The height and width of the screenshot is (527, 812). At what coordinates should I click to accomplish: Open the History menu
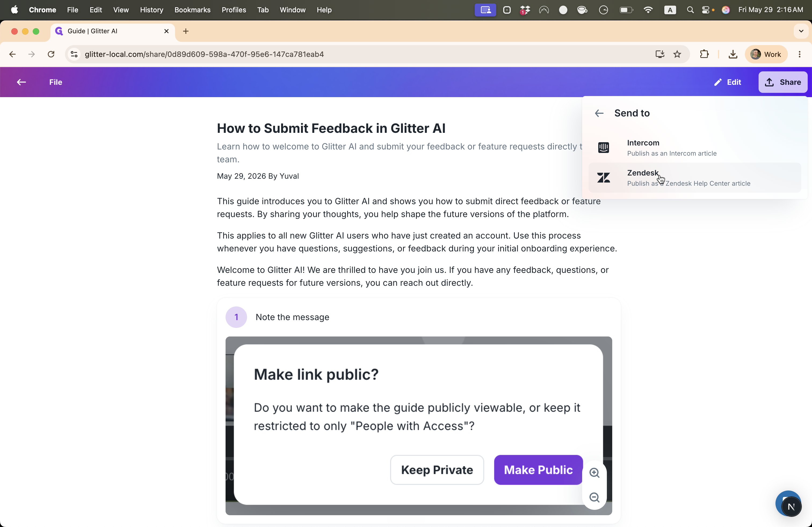(x=151, y=10)
